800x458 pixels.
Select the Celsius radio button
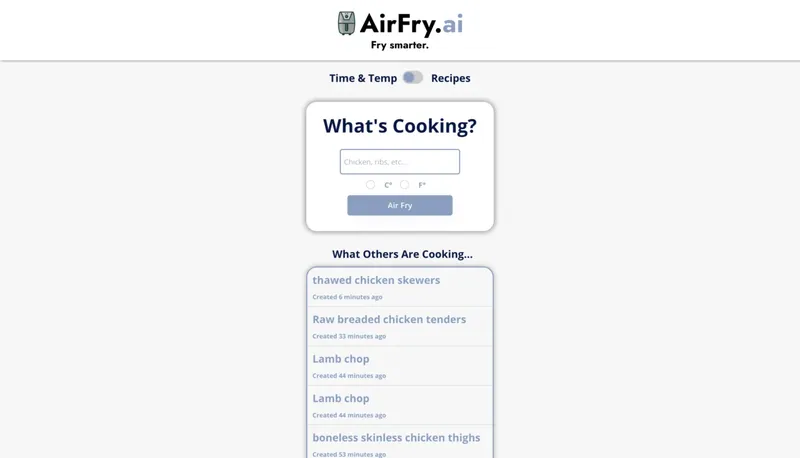(x=370, y=185)
